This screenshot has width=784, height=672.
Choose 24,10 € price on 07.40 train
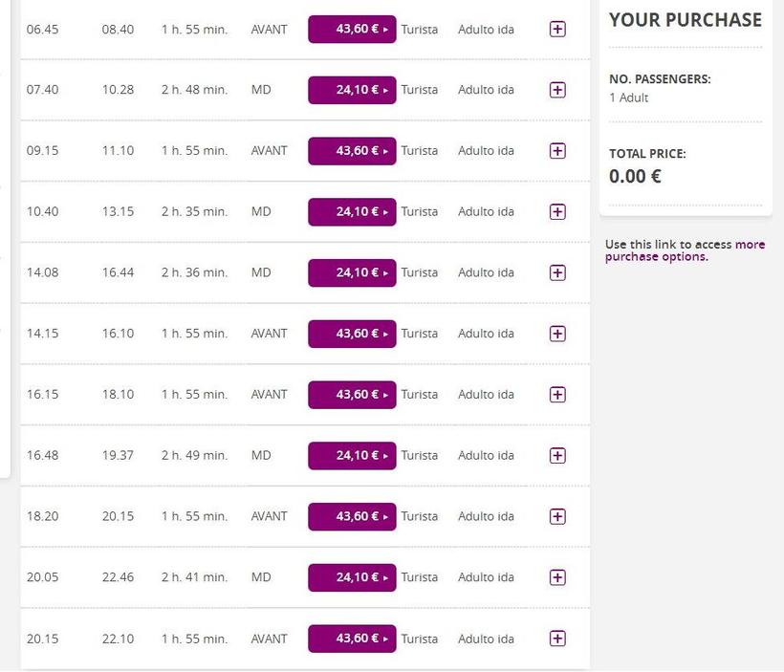coord(352,90)
